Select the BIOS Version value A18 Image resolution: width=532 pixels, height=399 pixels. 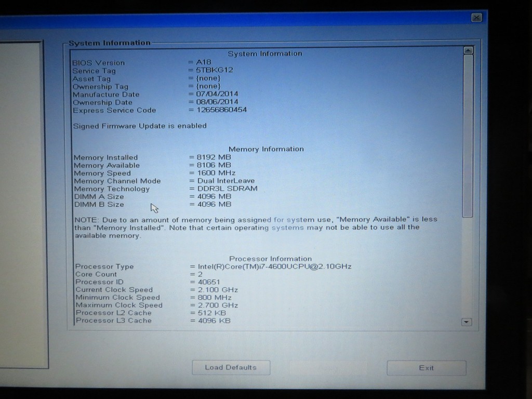(x=204, y=62)
